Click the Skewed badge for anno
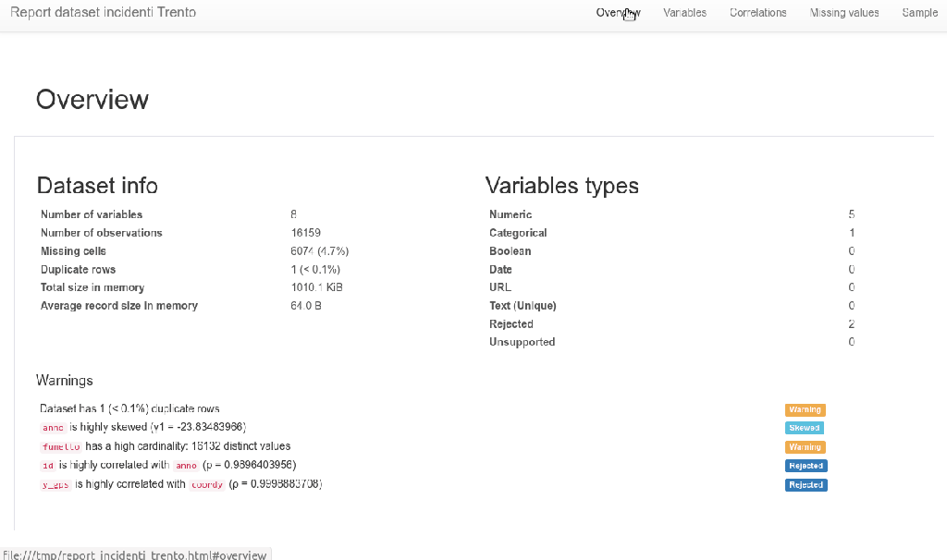This screenshot has height=560, width=947. (804, 428)
